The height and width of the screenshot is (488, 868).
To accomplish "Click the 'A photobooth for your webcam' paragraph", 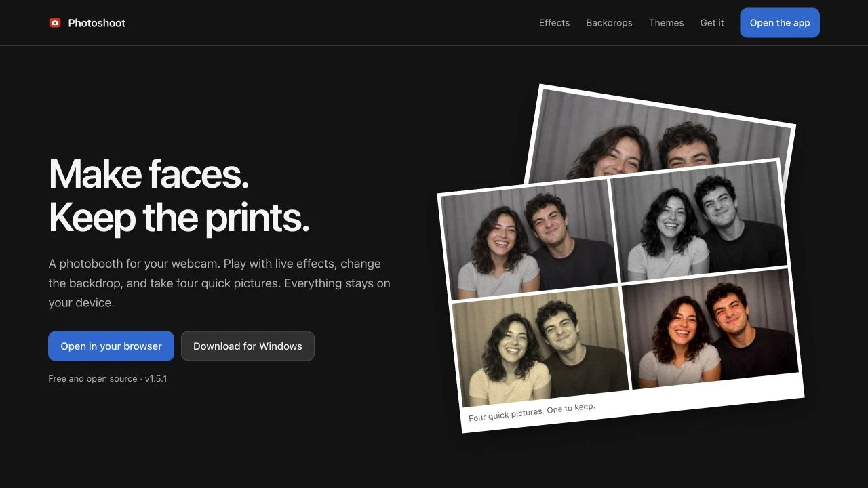I will 220,283.
